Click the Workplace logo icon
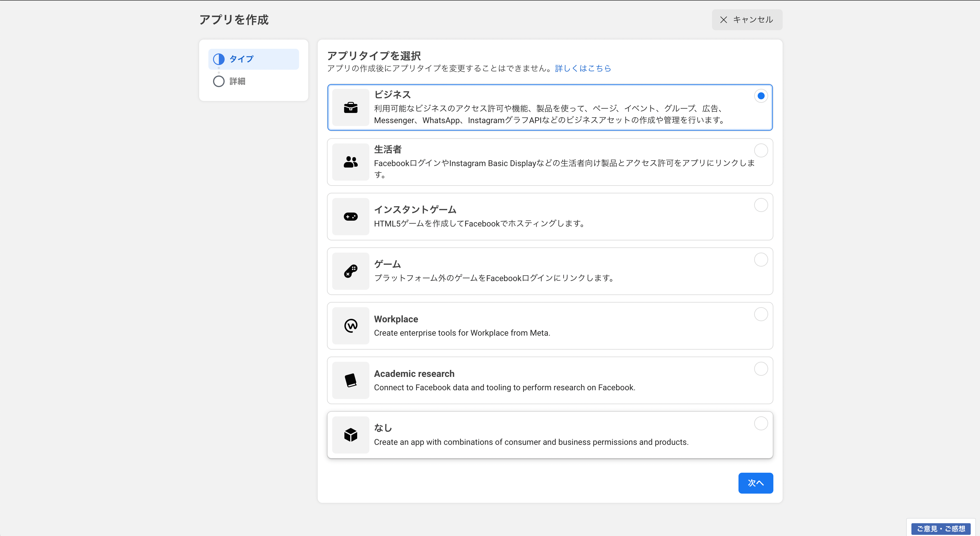Screen dimensions: 980x536 click(x=350, y=326)
